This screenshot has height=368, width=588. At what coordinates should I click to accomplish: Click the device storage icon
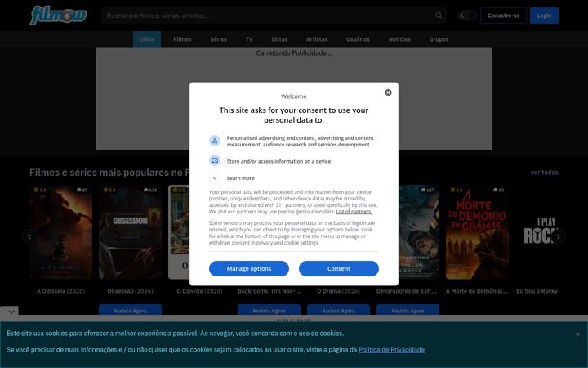215,161
